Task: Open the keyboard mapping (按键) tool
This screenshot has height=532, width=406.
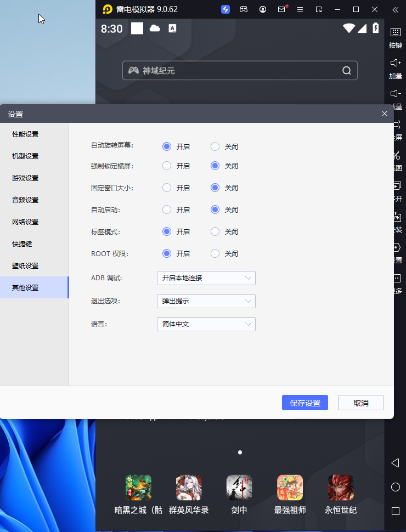Action: (396, 38)
